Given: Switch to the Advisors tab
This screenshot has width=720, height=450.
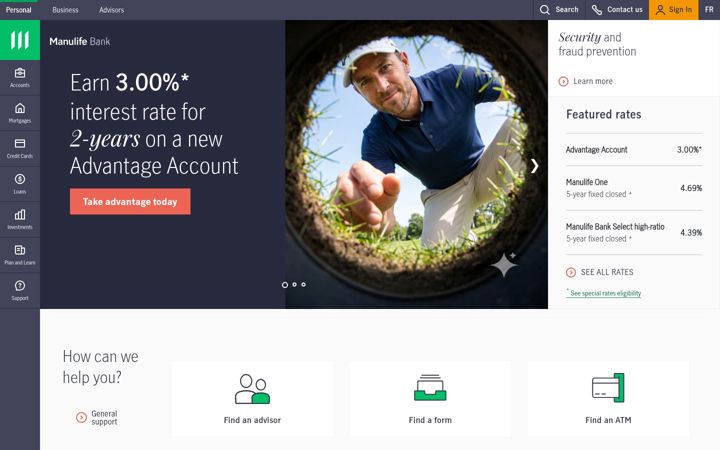Looking at the screenshot, I should (x=112, y=10).
